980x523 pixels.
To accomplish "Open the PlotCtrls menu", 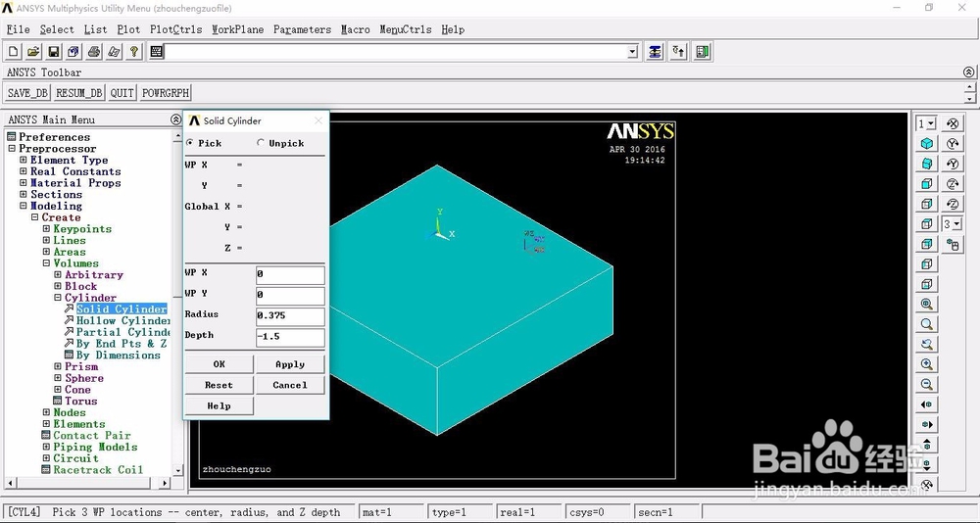I will tap(176, 29).
